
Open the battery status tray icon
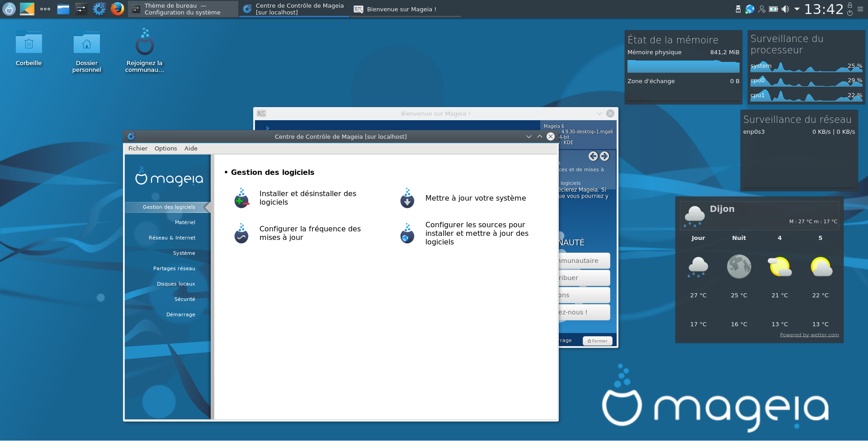[774, 9]
